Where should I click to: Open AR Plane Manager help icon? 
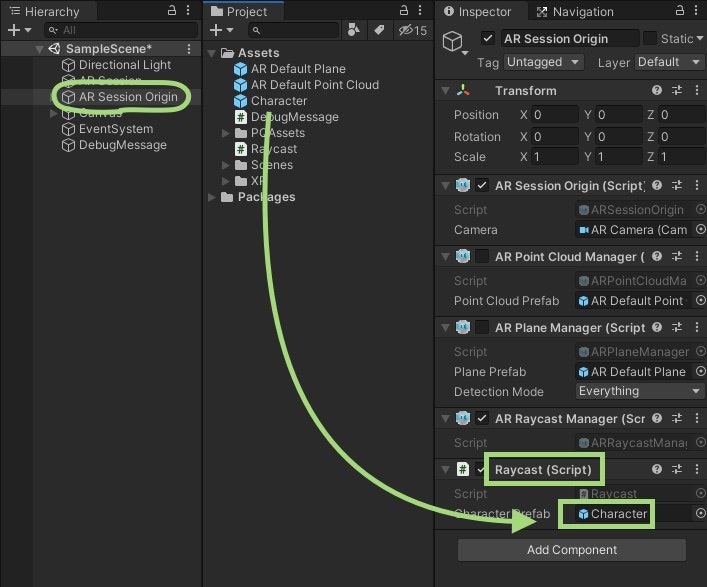[x=657, y=327]
